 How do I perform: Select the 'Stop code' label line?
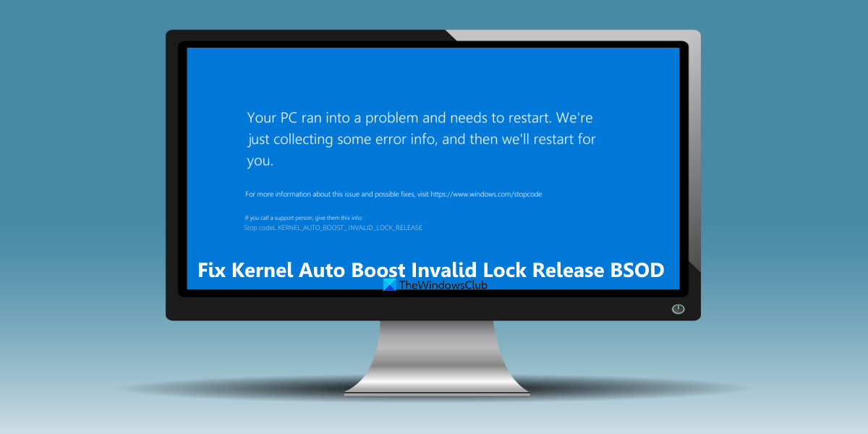click(x=260, y=227)
